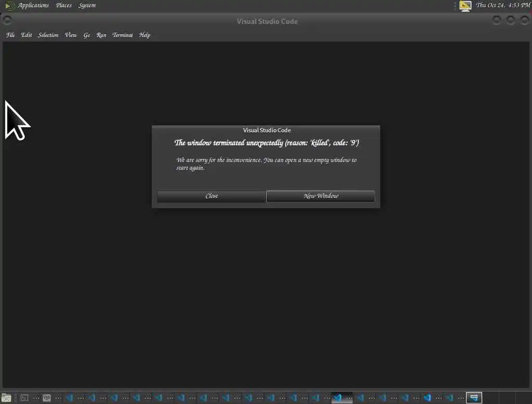Open the File menu
The image size is (532, 404).
(x=10, y=35)
